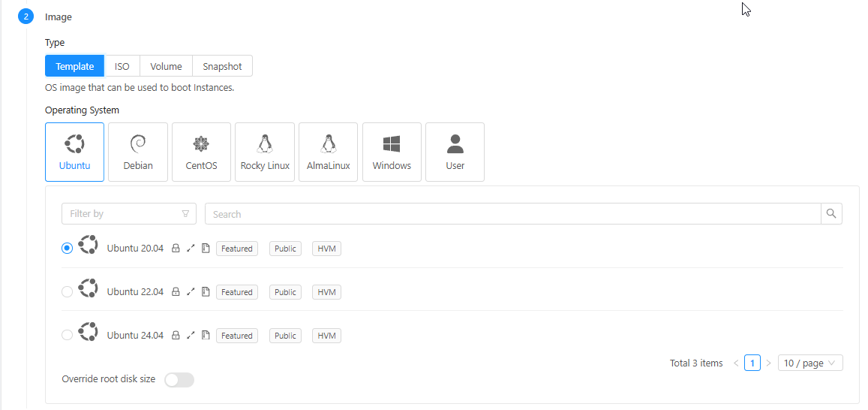Screen dimensions: 868x410
Task: Select the Ubuntu 24.04 radio button
Action: click(68, 336)
